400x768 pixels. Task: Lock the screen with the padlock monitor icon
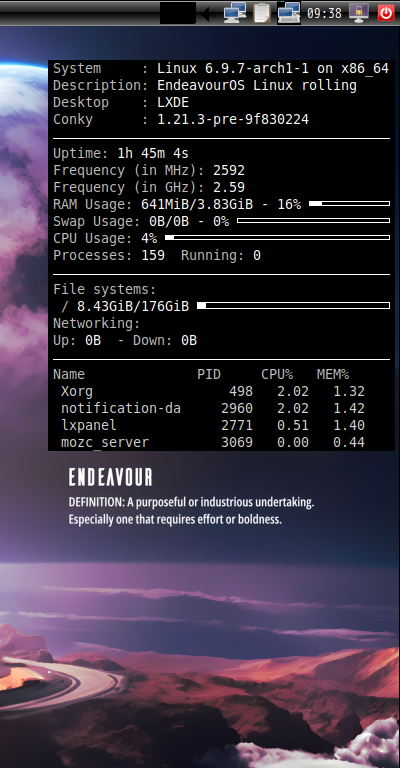pyautogui.click(x=359, y=13)
